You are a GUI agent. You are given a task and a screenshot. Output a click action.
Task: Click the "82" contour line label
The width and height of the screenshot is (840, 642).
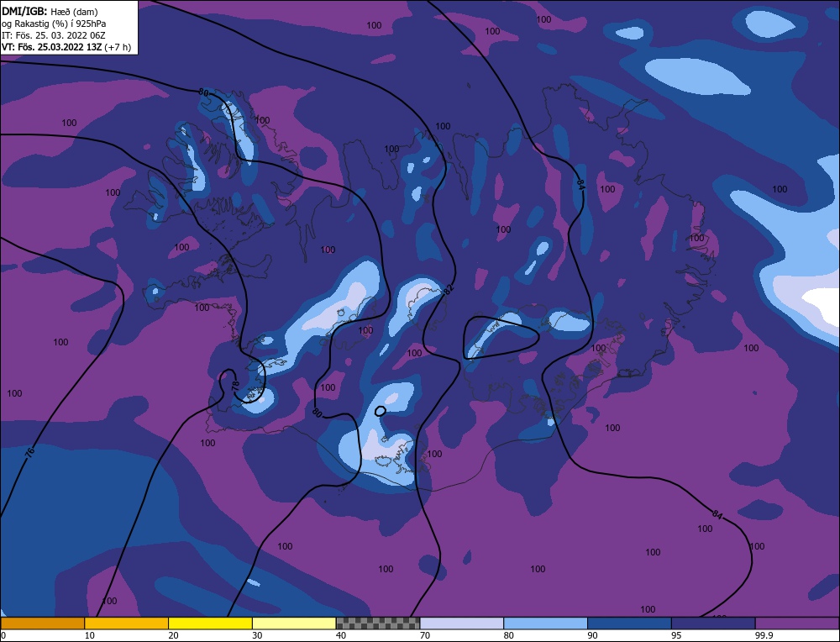pyautogui.click(x=449, y=289)
